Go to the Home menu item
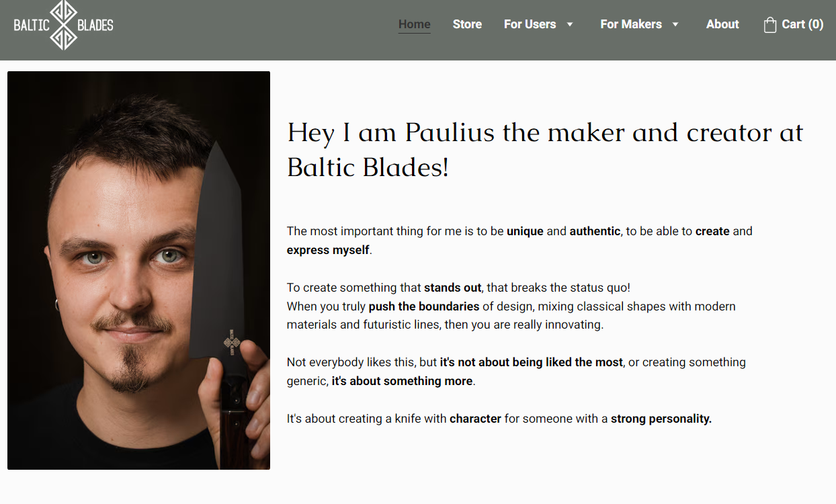Image resolution: width=836 pixels, height=504 pixels. (x=415, y=24)
